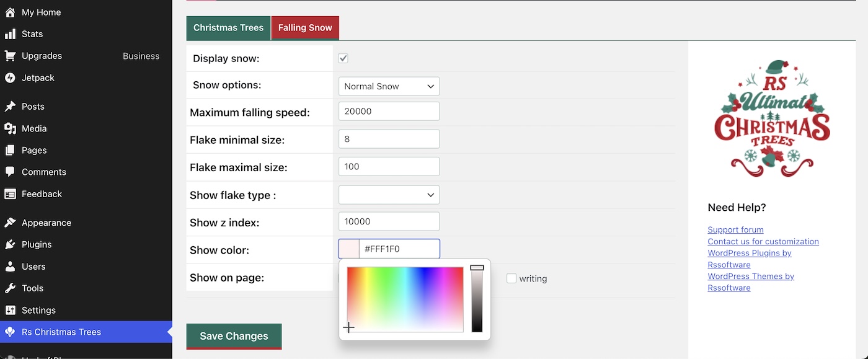Click the Tools wrench icon
The image size is (868, 359).
tap(10, 288)
